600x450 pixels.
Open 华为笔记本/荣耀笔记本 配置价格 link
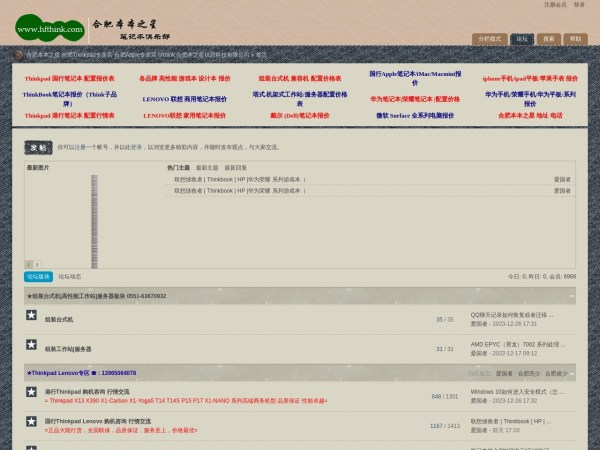click(x=415, y=99)
